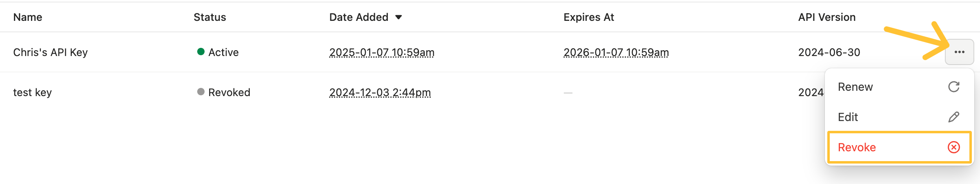The height and width of the screenshot is (184, 980).
Task: Click the green Active status dot
Action: pos(201,52)
